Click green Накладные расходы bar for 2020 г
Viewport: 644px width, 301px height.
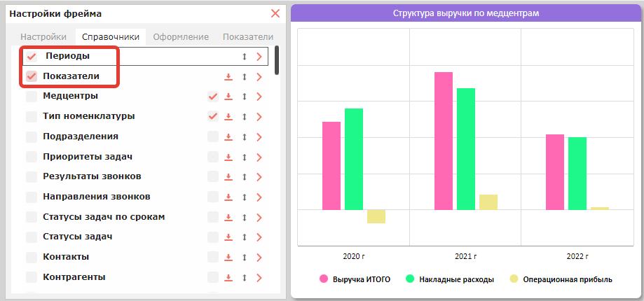(x=354, y=159)
